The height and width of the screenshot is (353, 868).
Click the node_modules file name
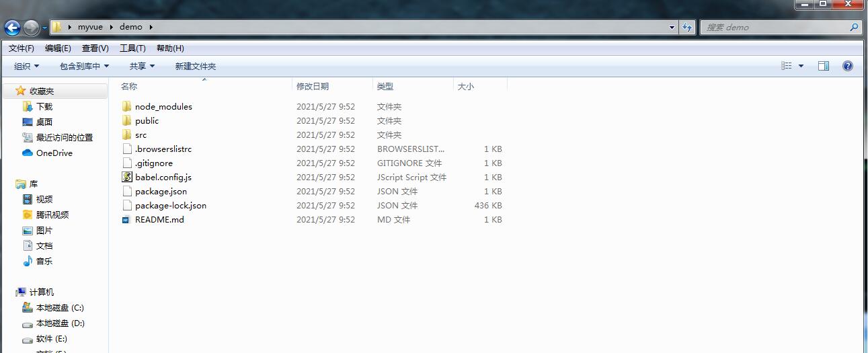[163, 106]
